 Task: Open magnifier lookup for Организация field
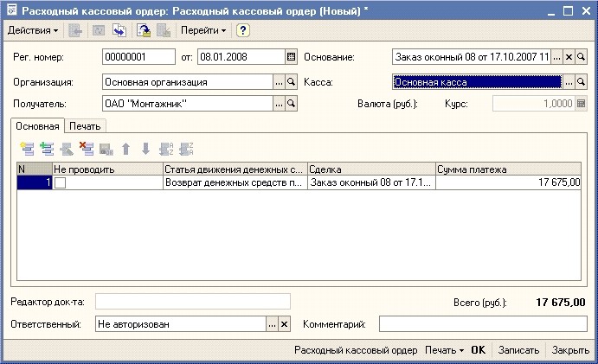tap(291, 82)
